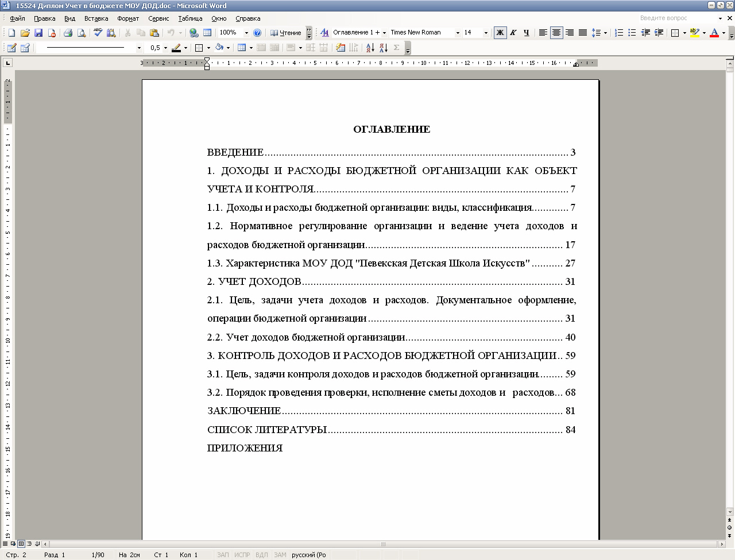Viewport: 735px width, 560px height.
Task: Click the Чтение reading mode button
Action: click(286, 33)
